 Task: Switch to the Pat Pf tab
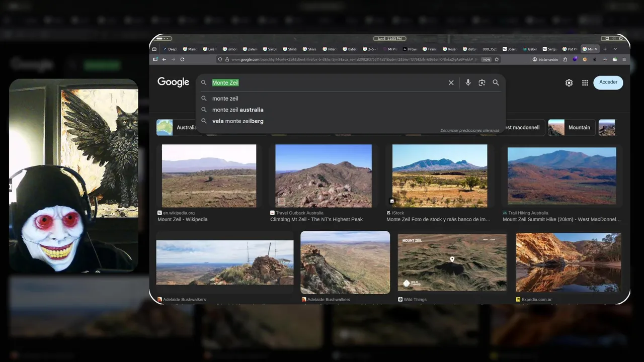click(x=570, y=49)
